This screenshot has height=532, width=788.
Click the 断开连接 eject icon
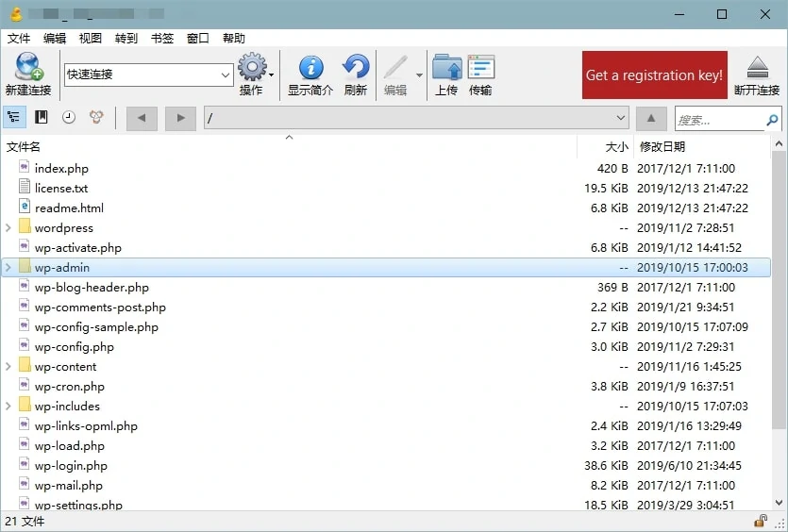[x=757, y=68]
